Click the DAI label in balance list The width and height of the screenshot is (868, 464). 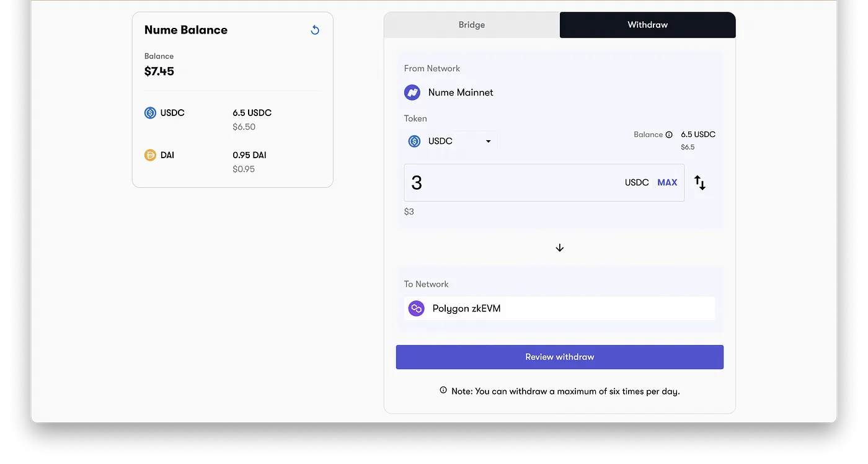167,155
